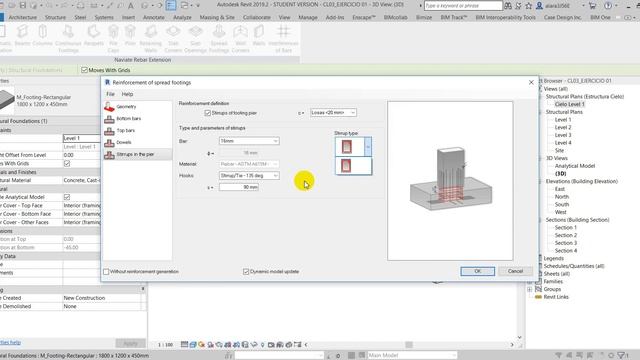Click the Pile Caps ribbon icon
Screen dimensions: 640x360
coord(113,39)
